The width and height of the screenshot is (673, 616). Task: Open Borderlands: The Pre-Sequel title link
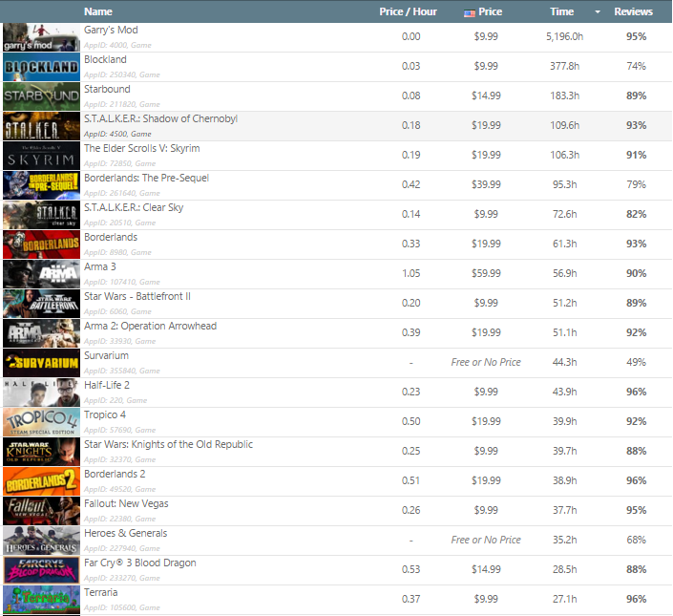coord(146,179)
